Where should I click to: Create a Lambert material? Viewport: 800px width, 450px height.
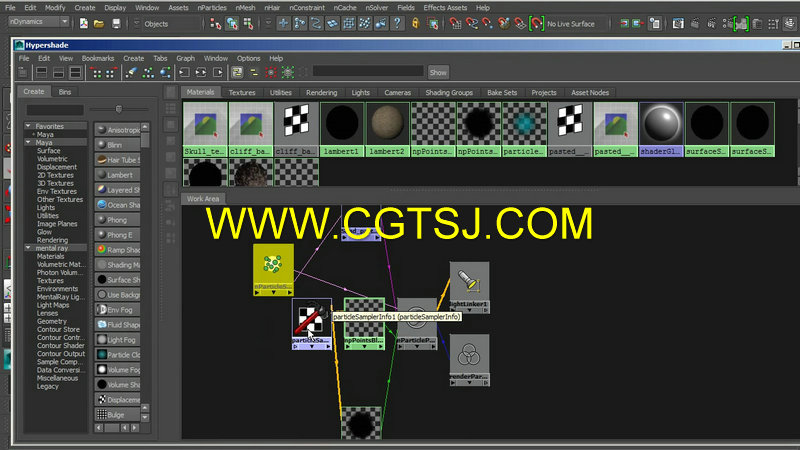point(118,175)
